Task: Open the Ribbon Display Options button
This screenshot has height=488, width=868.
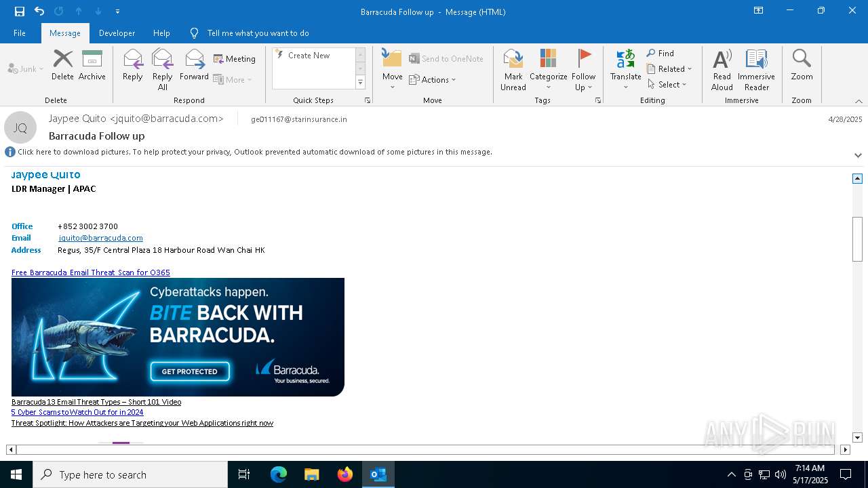Action: click(x=759, y=11)
